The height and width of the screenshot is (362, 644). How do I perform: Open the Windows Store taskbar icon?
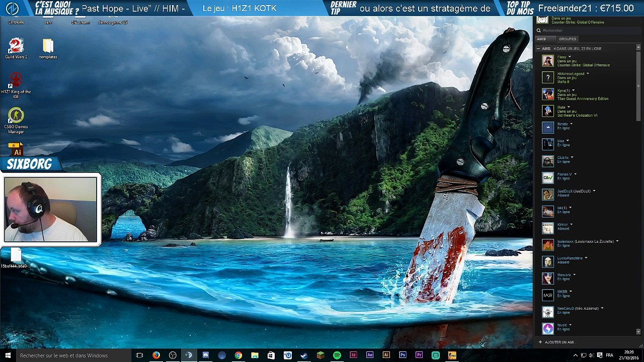[x=271, y=355]
